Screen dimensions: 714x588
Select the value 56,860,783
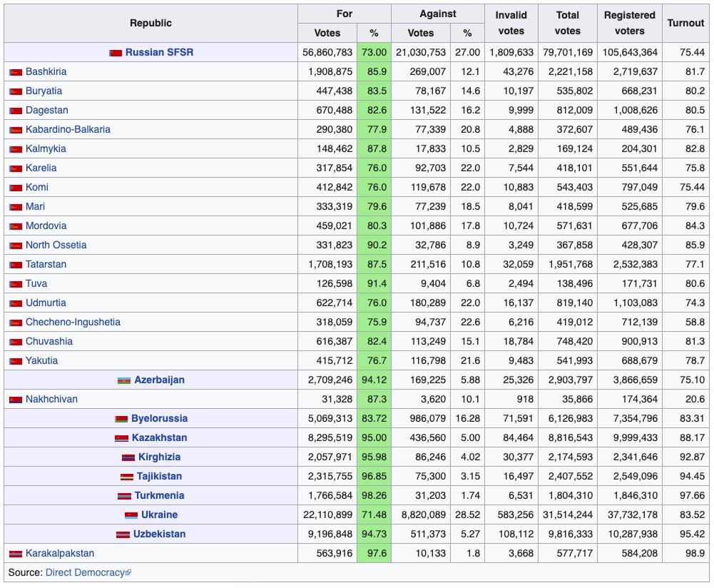point(327,52)
